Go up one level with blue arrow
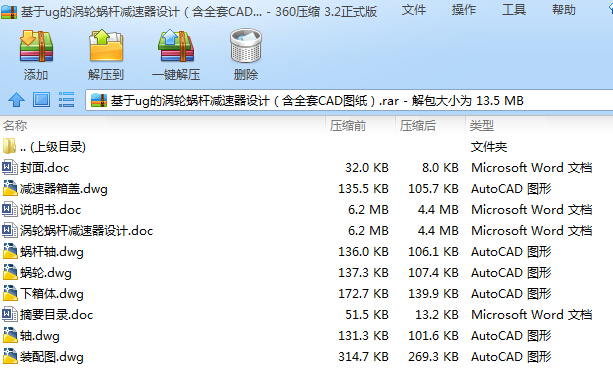613x387 pixels. 16,100
